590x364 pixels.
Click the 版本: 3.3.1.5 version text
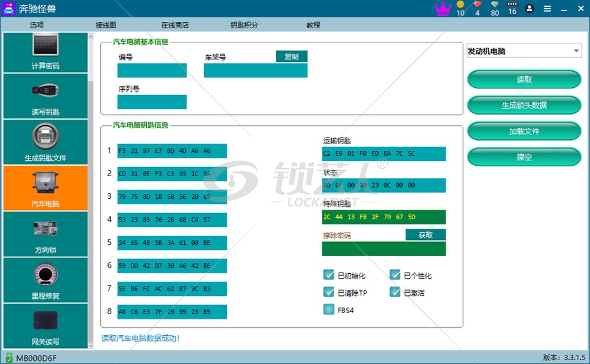point(564,357)
